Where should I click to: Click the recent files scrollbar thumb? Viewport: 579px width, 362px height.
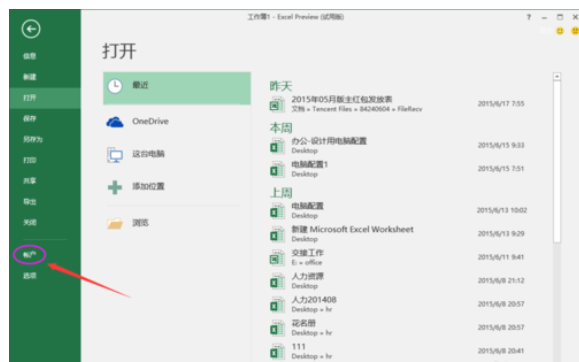(x=557, y=162)
